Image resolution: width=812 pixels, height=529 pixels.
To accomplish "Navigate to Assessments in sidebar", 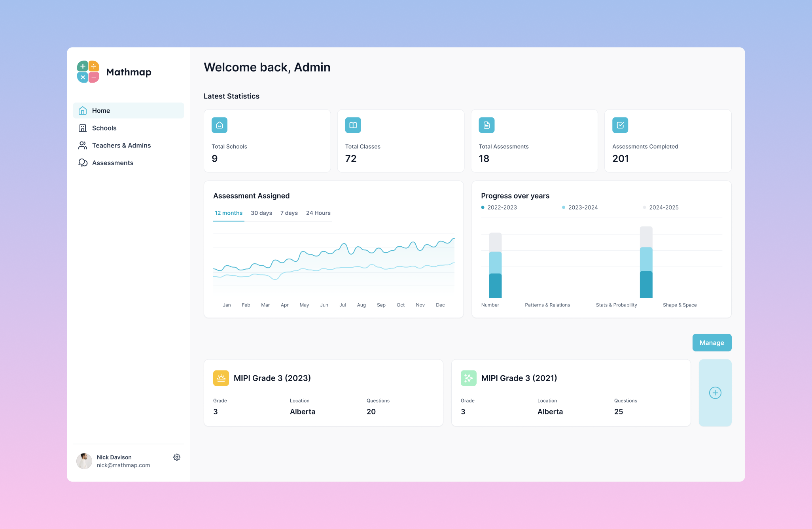I will (x=129, y=163).
